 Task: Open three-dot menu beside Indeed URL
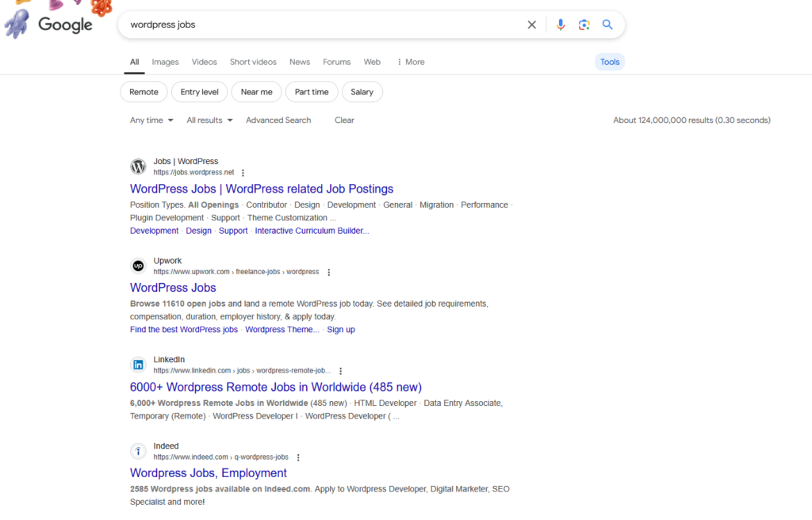pos(298,457)
